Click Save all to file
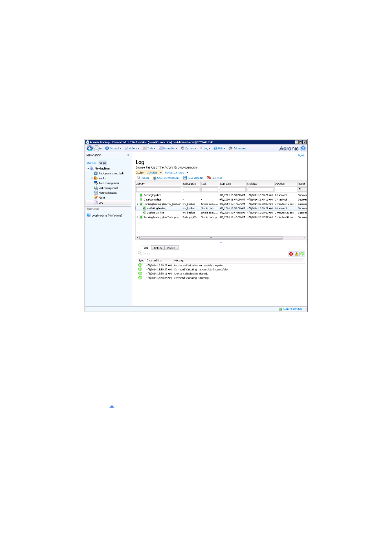392x554 pixels. click(193, 178)
